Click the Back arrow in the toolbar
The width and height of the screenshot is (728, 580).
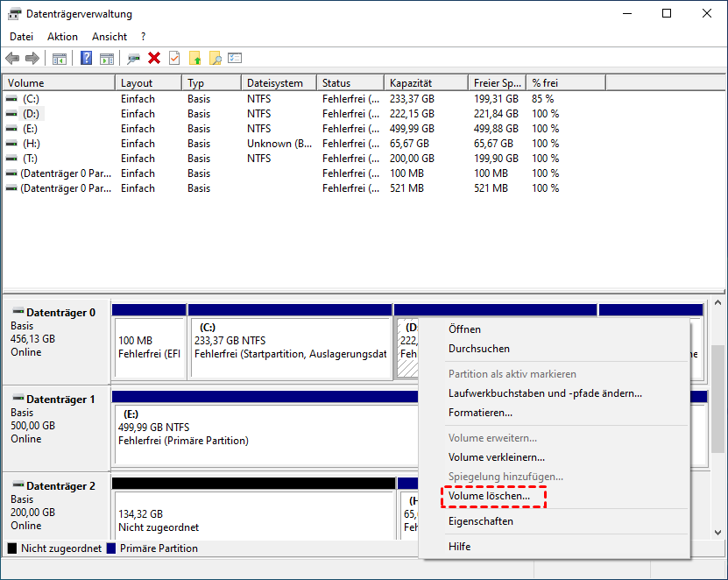click(12, 59)
